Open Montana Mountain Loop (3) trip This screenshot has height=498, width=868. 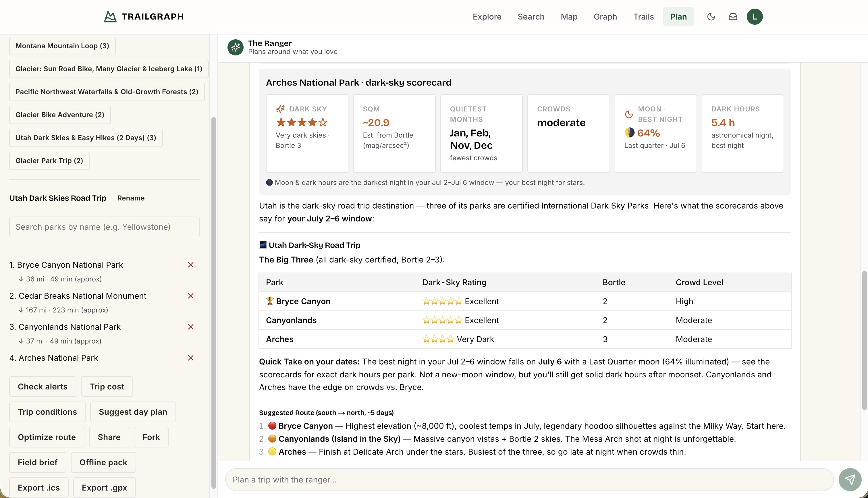tap(62, 46)
